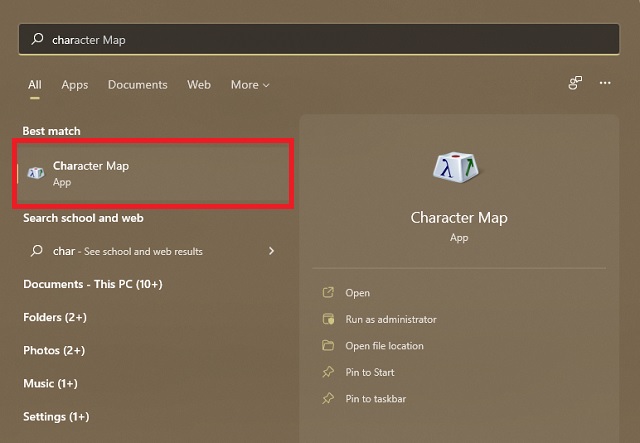
Task: Click the Character Map title in preview pane
Action: [x=459, y=218]
